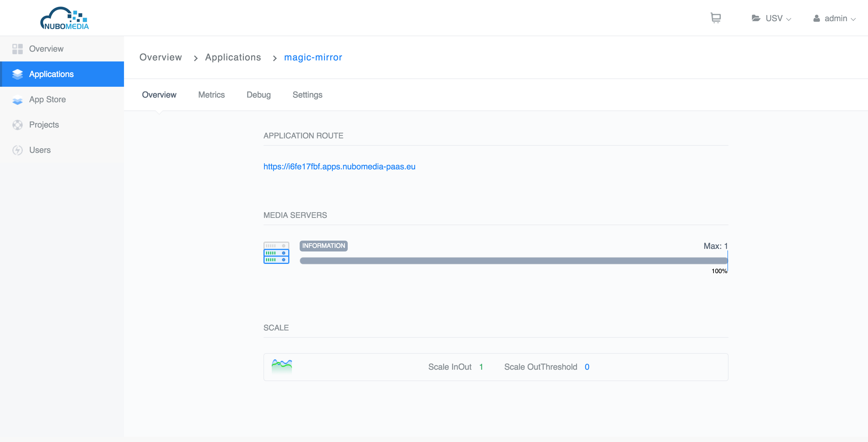This screenshot has width=868, height=442.
Task: Click the Max: 1 label
Action: (x=715, y=246)
